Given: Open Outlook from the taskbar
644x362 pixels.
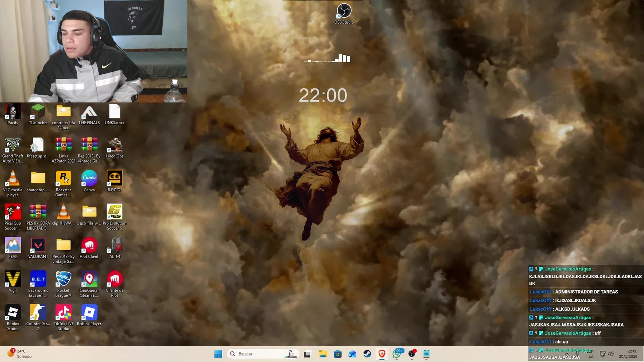Looking at the screenshot, I should 352,354.
